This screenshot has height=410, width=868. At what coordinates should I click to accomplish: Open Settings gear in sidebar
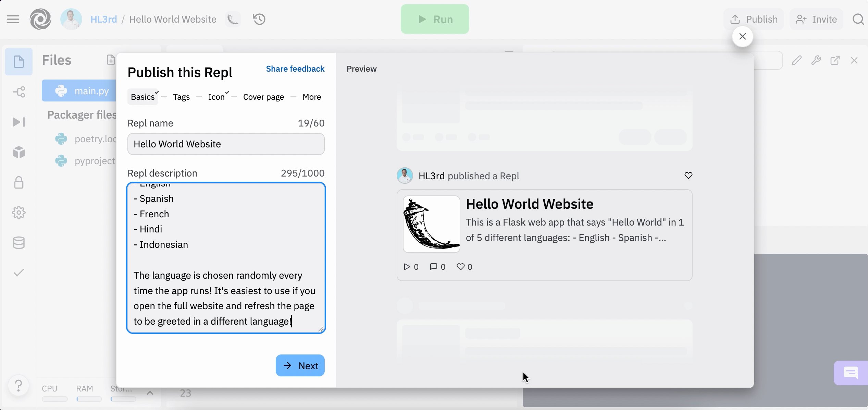(x=19, y=213)
